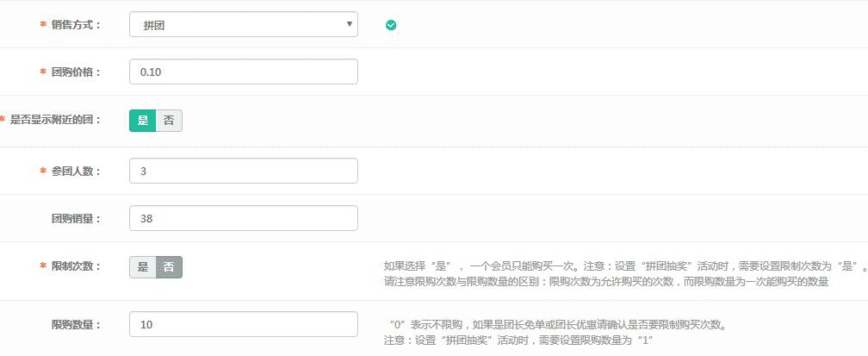This screenshot has width=868, height=356.
Task: Click the 团购销量 field label
Action: coord(76,218)
